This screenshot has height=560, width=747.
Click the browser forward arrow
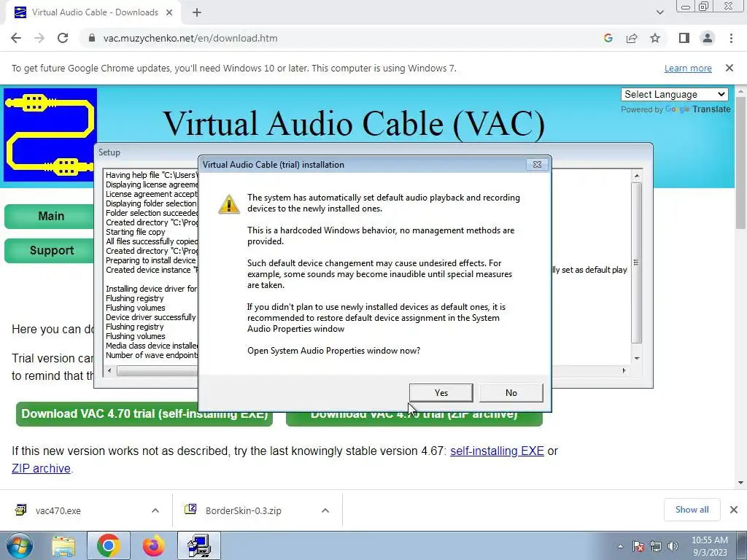click(39, 38)
